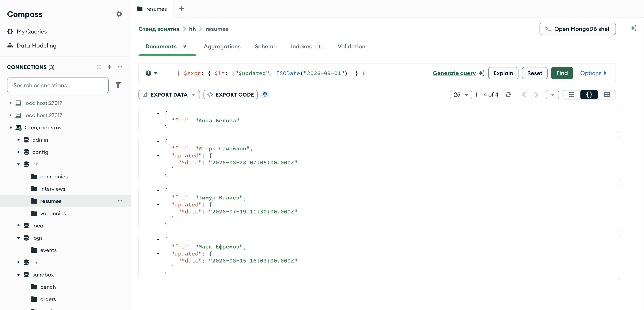Open the AI assistant sparkle icon
Image resolution: width=644 pixels, height=310 pixels.
633,28
